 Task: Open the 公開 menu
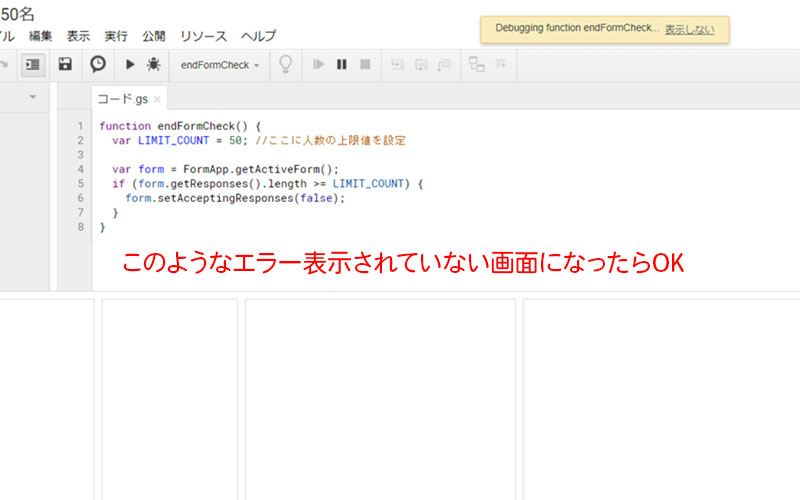(154, 36)
